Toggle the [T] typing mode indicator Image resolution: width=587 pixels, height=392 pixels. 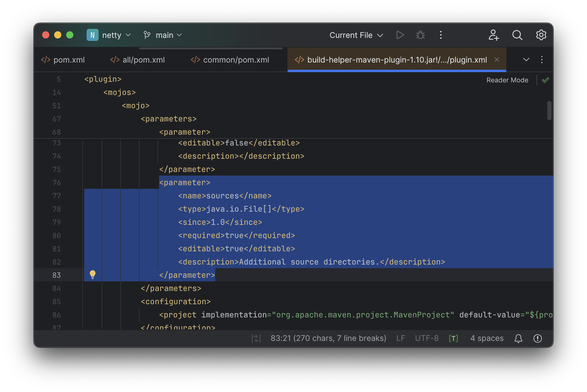(453, 338)
